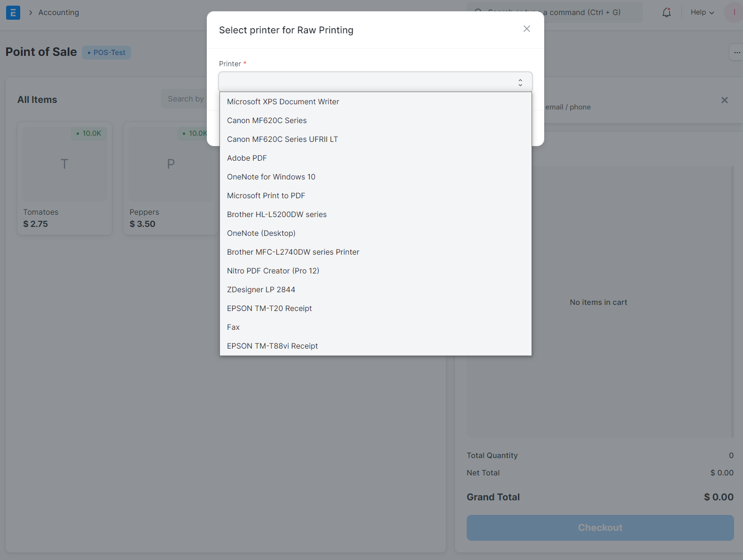
Task: Select Canon MF620C Series printer
Action: point(375,120)
